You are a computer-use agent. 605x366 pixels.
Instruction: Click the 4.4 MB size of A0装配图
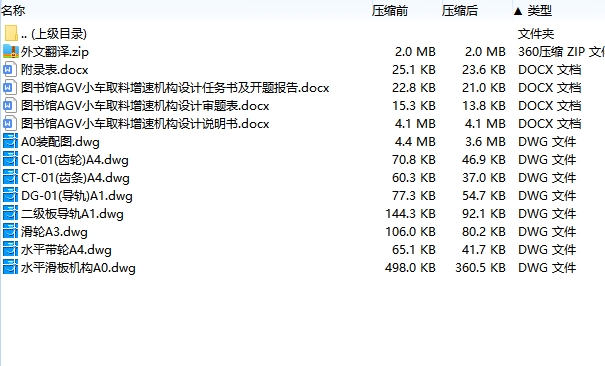tap(415, 142)
